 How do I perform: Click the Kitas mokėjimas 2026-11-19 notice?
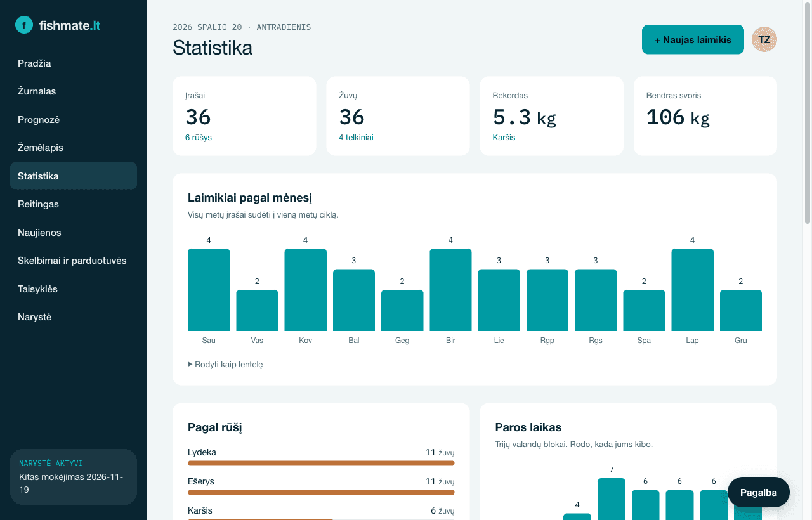click(71, 483)
